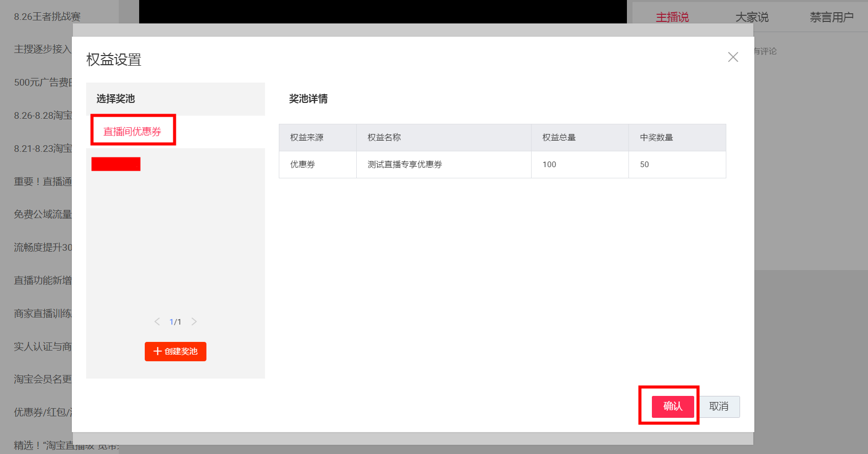Open the 8.21-8.23淘宝 item in background list
The height and width of the screenshot is (454, 868).
coord(43,149)
